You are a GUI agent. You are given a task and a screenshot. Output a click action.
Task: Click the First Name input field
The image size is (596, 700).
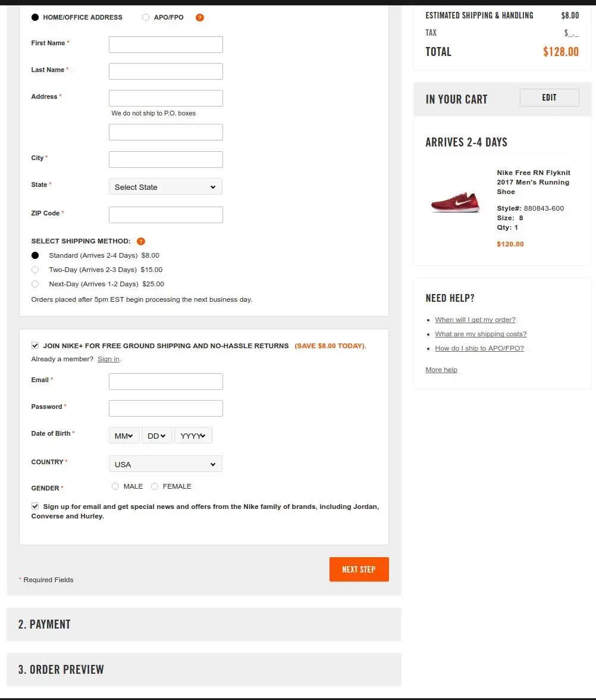[x=165, y=45]
